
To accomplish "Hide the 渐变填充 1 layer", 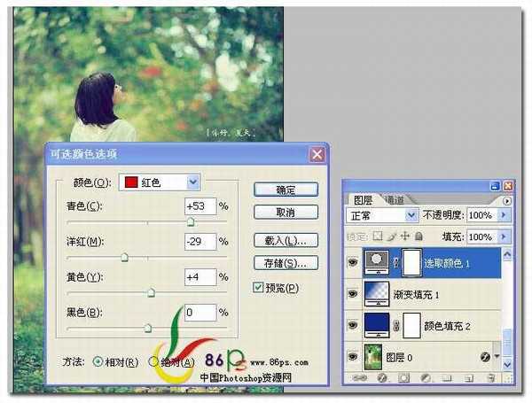I will tap(353, 291).
